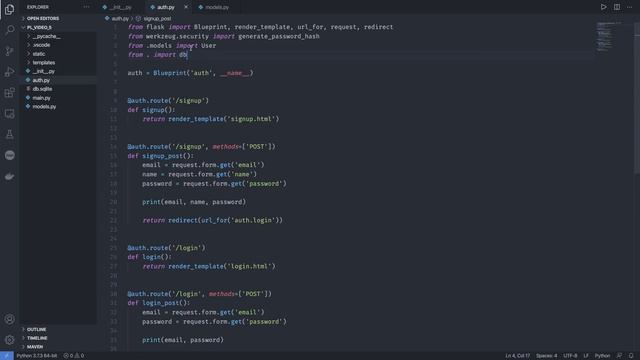Click the Ln 4, Col 17 cursor position
This screenshot has width=640, height=360.
[x=517, y=356]
